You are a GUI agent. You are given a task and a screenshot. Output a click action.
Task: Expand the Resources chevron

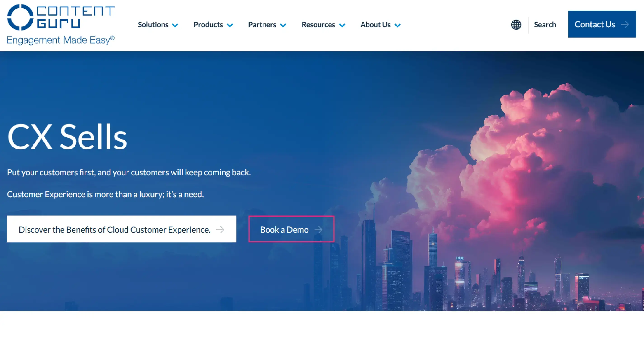(x=342, y=25)
